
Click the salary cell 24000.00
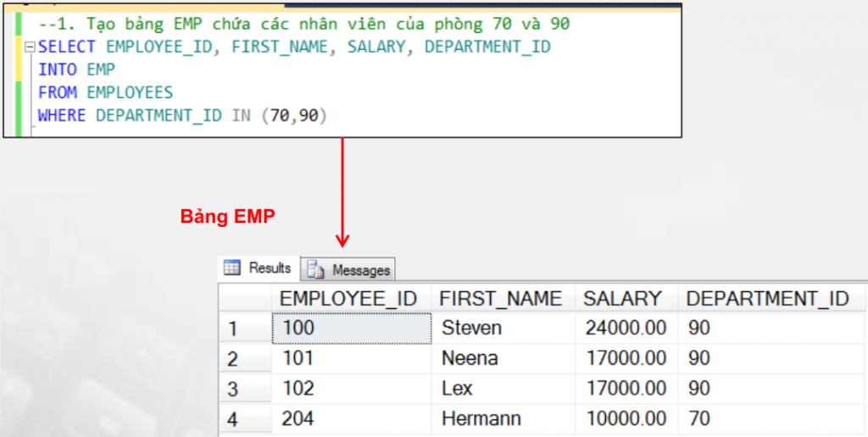coord(626,329)
